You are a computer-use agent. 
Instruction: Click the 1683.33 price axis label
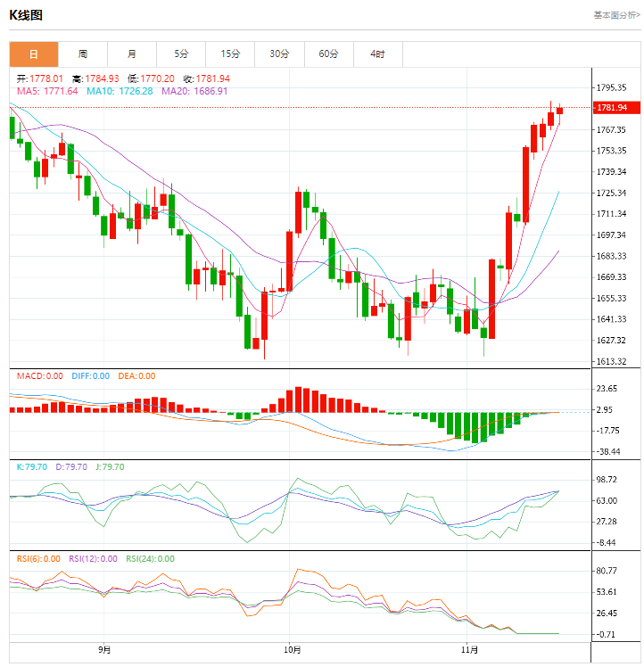click(612, 256)
